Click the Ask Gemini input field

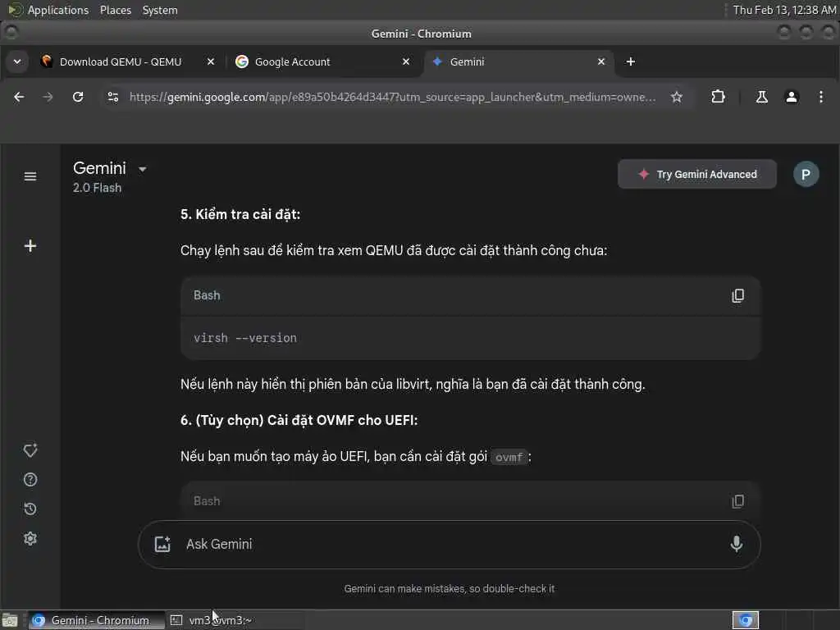(449, 545)
